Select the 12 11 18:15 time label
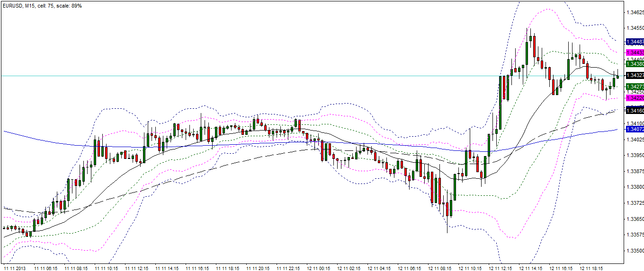 pyautogui.click(x=591, y=268)
